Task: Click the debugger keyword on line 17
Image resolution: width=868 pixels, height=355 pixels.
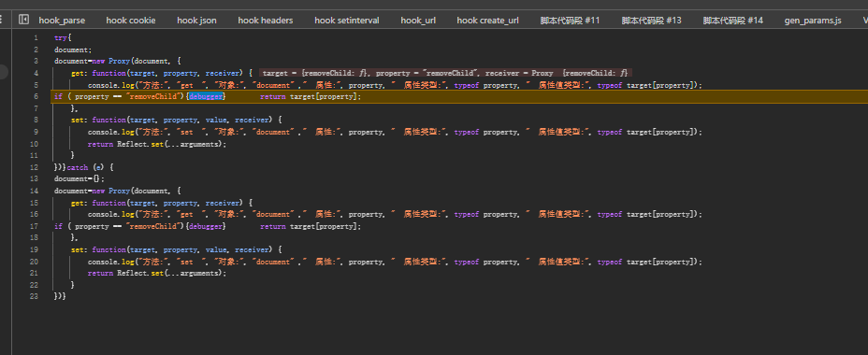Action: click(x=206, y=226)
